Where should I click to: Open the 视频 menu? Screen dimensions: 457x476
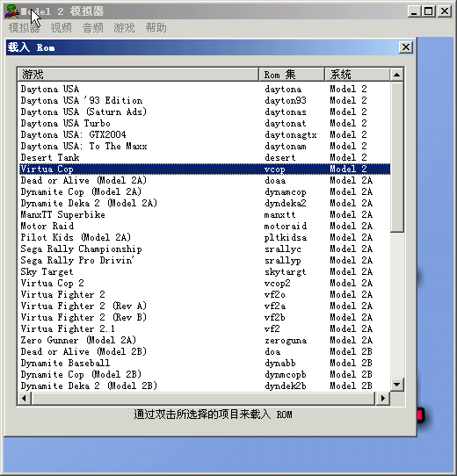click(61, 28)
